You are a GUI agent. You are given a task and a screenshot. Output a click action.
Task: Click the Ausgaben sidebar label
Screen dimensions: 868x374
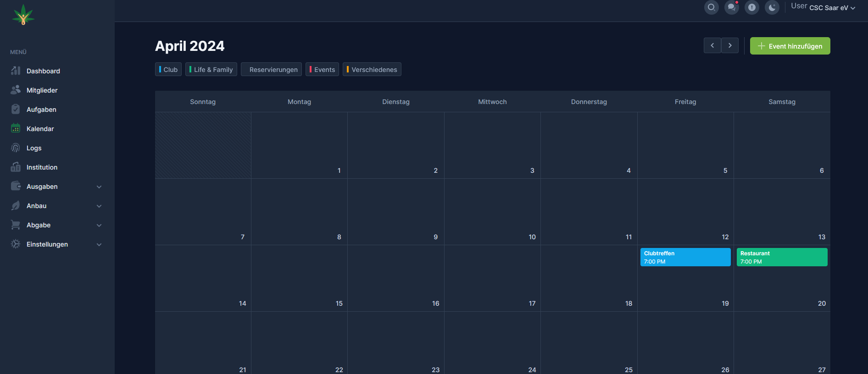(42, 187)
